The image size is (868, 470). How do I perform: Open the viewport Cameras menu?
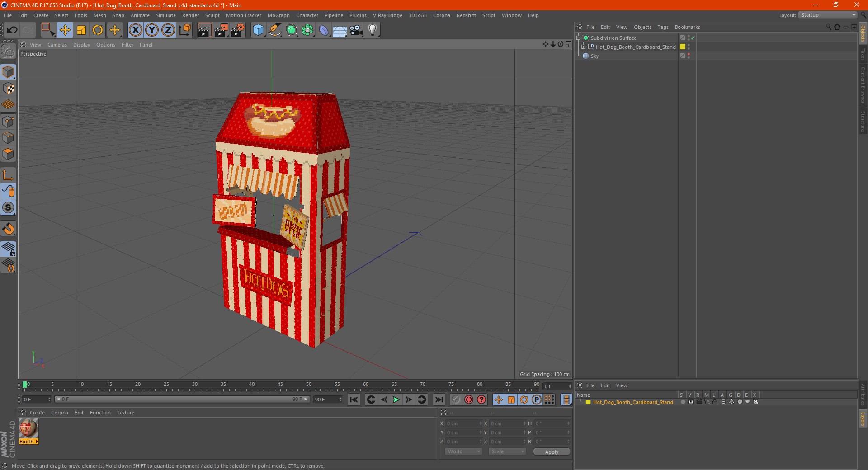click(57, 45)
